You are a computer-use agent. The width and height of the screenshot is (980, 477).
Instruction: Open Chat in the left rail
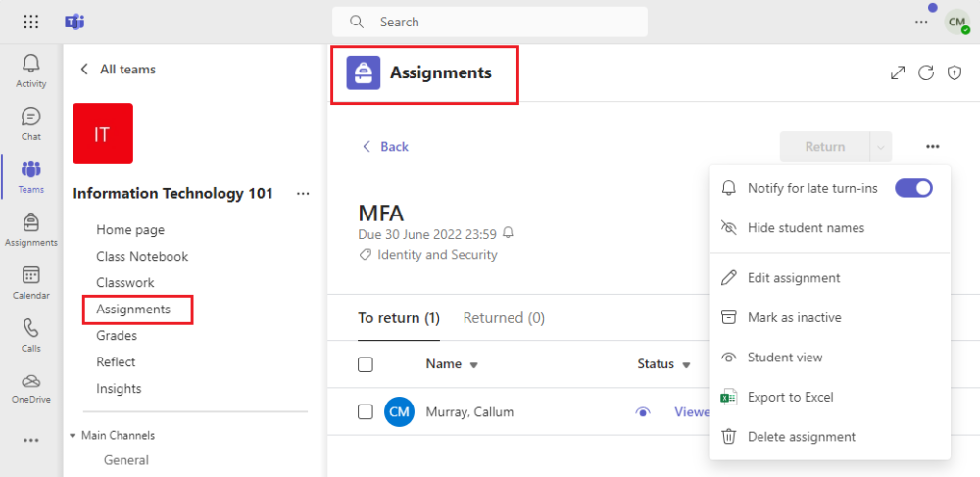30,123
